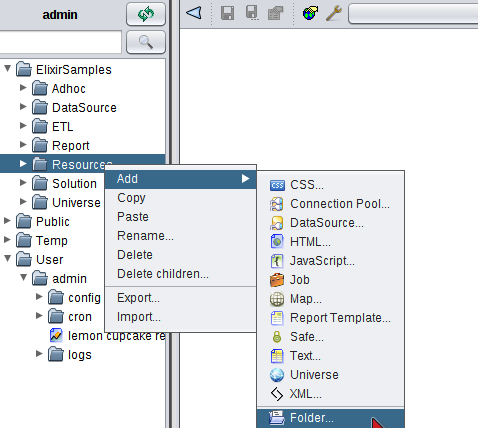
Task: Expand the Temp folder arrow
Action: click(x=7, y=240)
